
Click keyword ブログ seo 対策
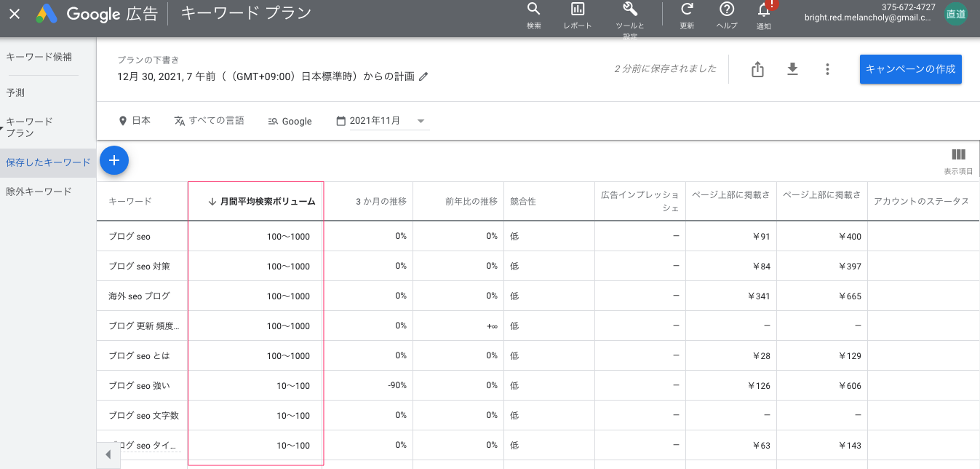coord(139,267)
